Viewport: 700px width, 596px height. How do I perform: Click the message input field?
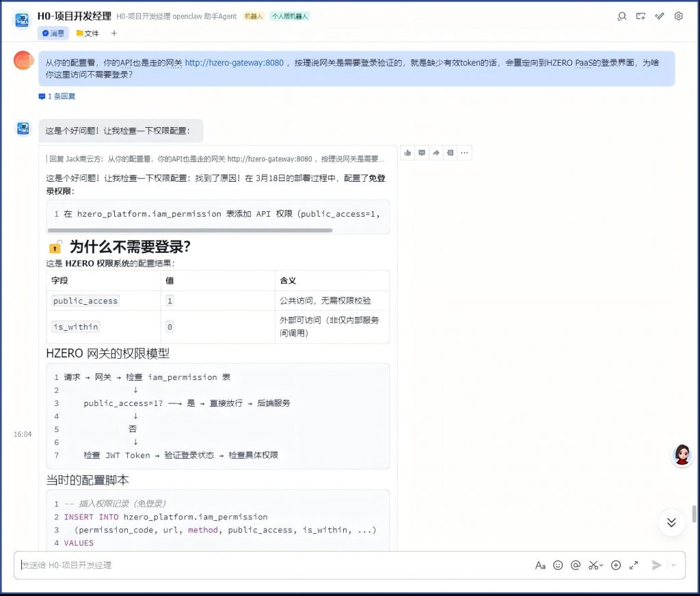[273, 565]
